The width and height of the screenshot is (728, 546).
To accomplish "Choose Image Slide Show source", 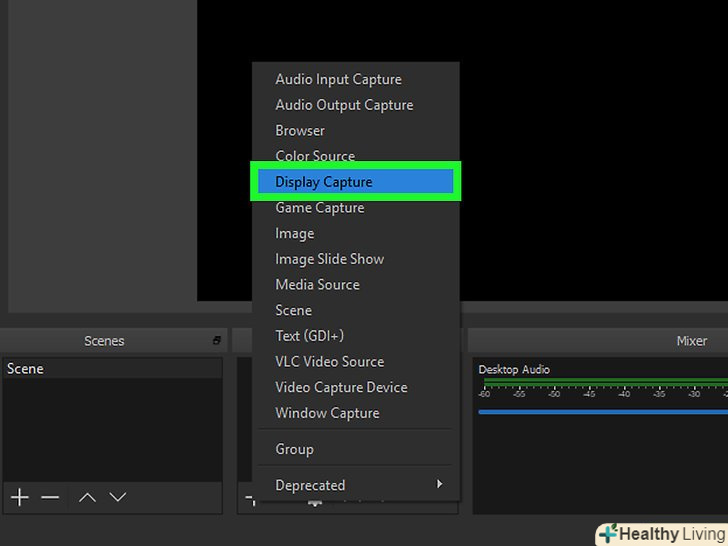I will 330,259.
